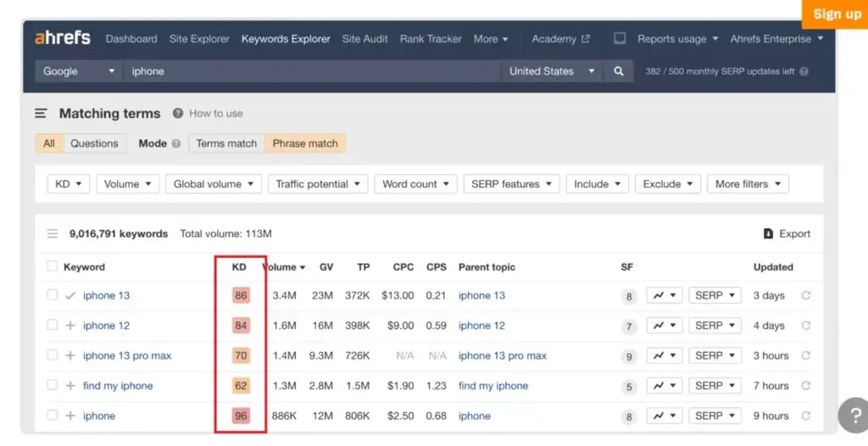868x446 pixels.
Task: Click the search magnifier icon
Action: (x=619, y=71)
